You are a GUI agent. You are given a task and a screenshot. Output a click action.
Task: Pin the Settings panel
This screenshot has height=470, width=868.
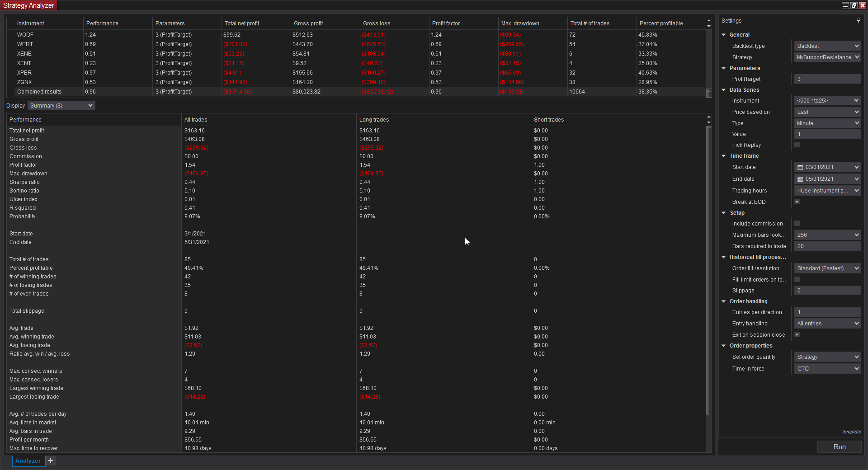[858, 20]
